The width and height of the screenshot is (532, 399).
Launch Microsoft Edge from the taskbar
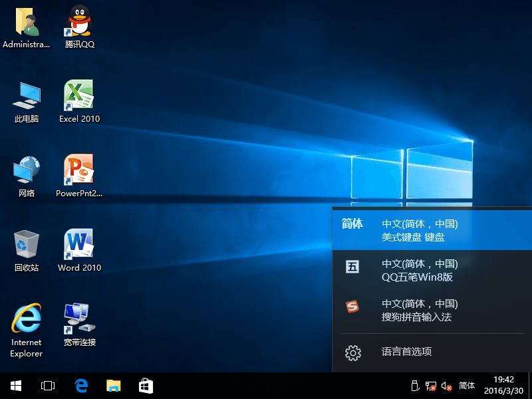pyautogui.click(x=81, y=384)
